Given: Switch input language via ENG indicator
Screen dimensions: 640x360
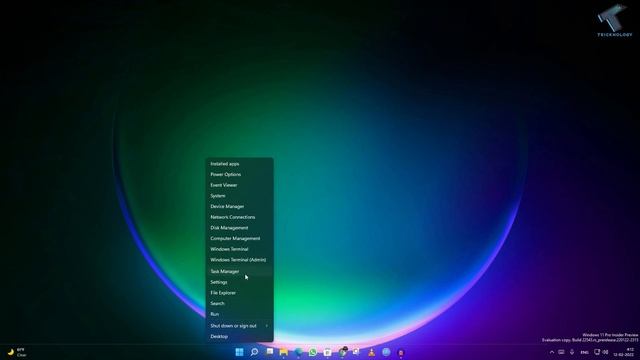Looking at the screenshot, I should coord(584,352).
